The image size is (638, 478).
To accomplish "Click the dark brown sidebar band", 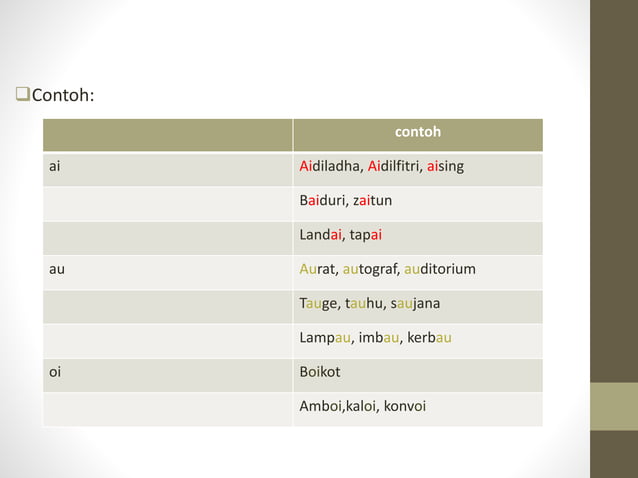I will point(613,190).
